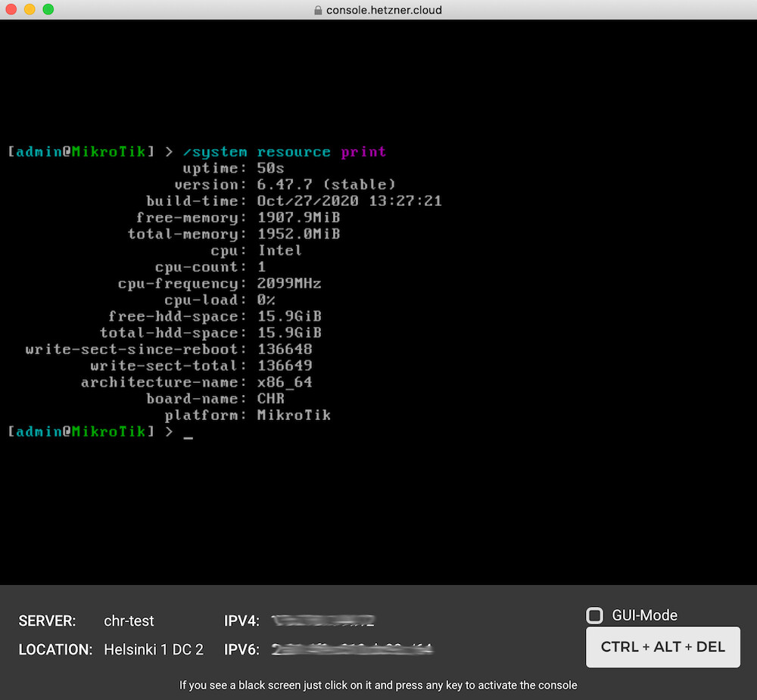The height and width of the screenshot is (700, 757).
Task: Click the free-hdd-space value '15.9GiB'
Action: coord(289,316)
